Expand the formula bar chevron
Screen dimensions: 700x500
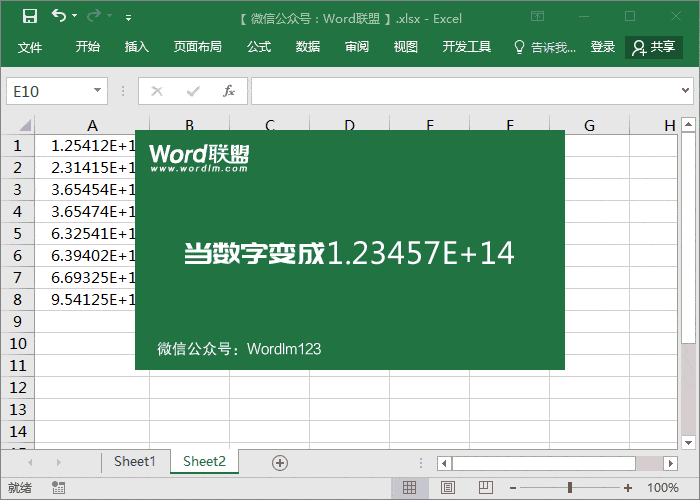point(685,91)
